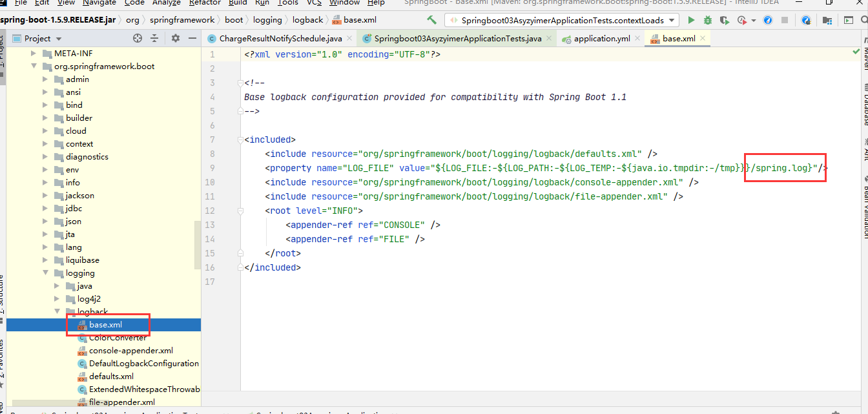The width and height of the screenshot is (868, 414).
Task: Collapse the logging package
Action: point(45,273)
